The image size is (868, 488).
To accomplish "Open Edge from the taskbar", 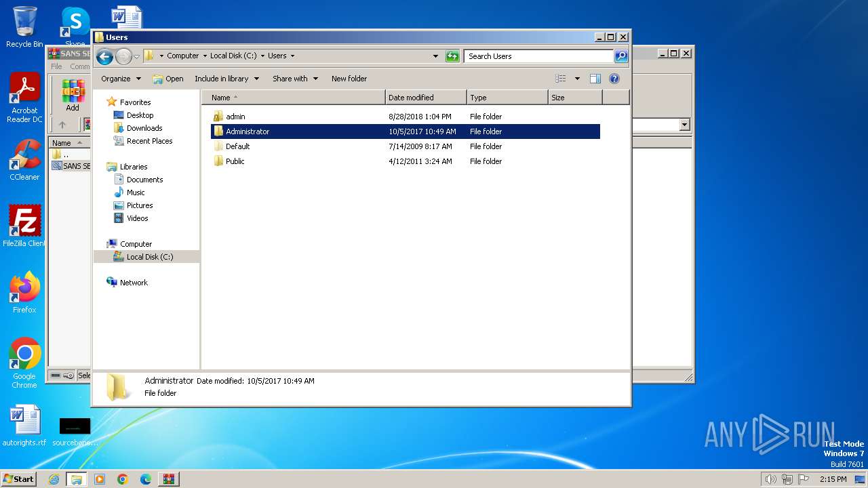I will (x=145, y=479).
